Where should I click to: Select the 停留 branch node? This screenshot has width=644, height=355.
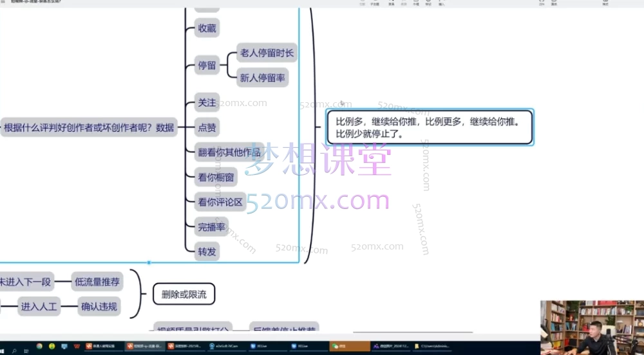tap(207, 65)
